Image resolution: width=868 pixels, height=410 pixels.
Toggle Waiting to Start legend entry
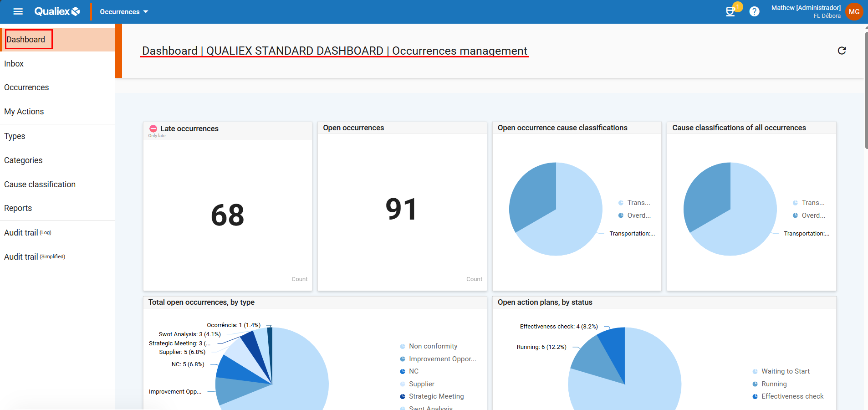pos(785,371)
